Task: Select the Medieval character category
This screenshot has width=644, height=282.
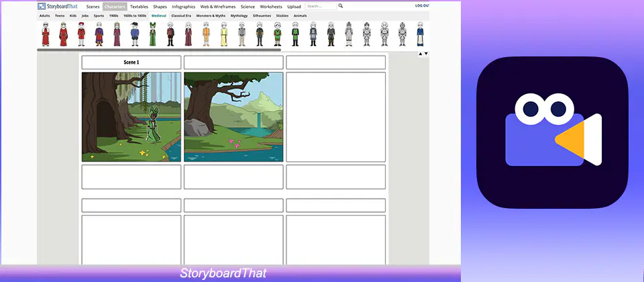Action: 159,15
